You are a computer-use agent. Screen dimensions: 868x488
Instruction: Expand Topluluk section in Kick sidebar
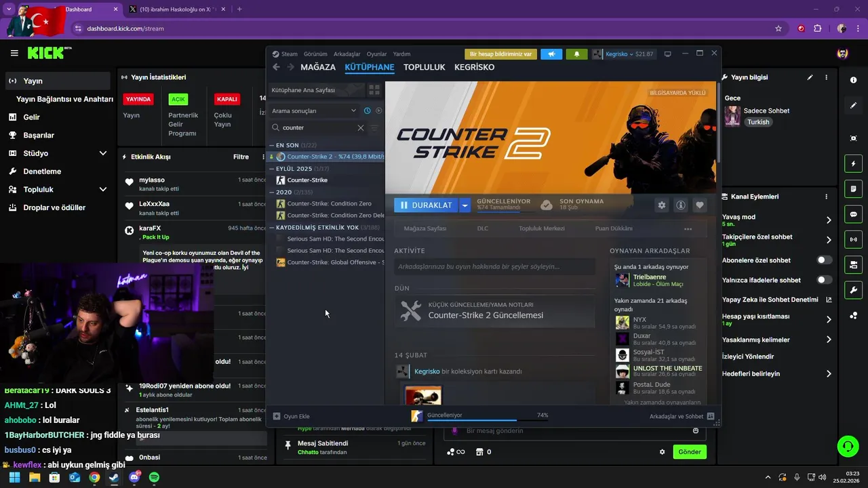103,189
